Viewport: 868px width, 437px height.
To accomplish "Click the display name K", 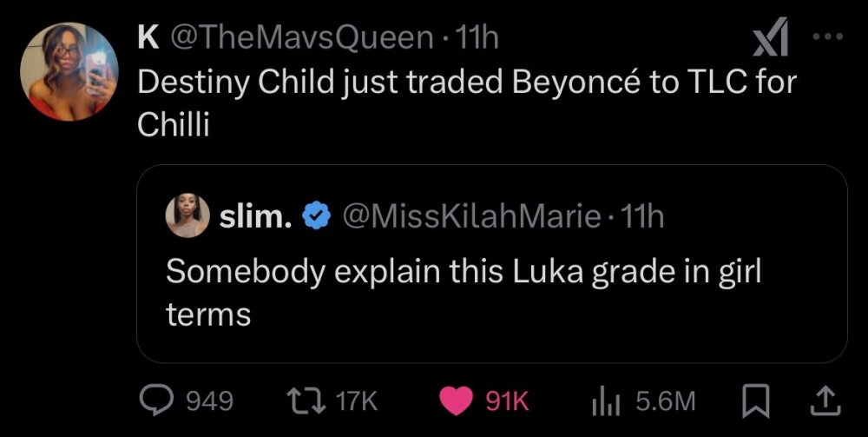I will point(149,37).
